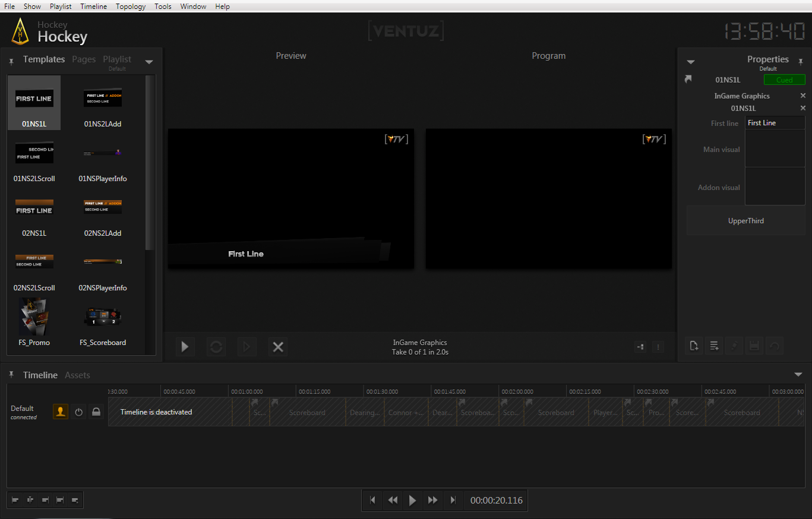Toggle the lock on the Default timeline track
The height and width of the screenshot is (519, 812).
tap(96, 412)
